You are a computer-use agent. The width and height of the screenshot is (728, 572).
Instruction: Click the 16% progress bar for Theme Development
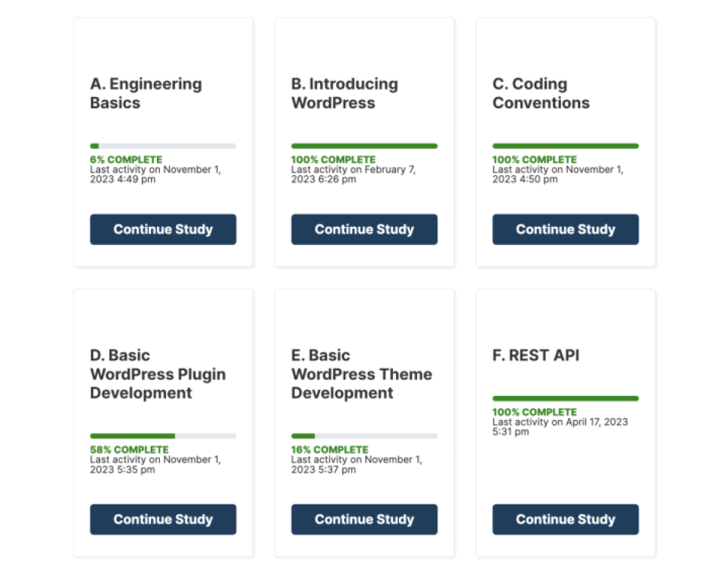pyautogui.click(x=364, y=436)
